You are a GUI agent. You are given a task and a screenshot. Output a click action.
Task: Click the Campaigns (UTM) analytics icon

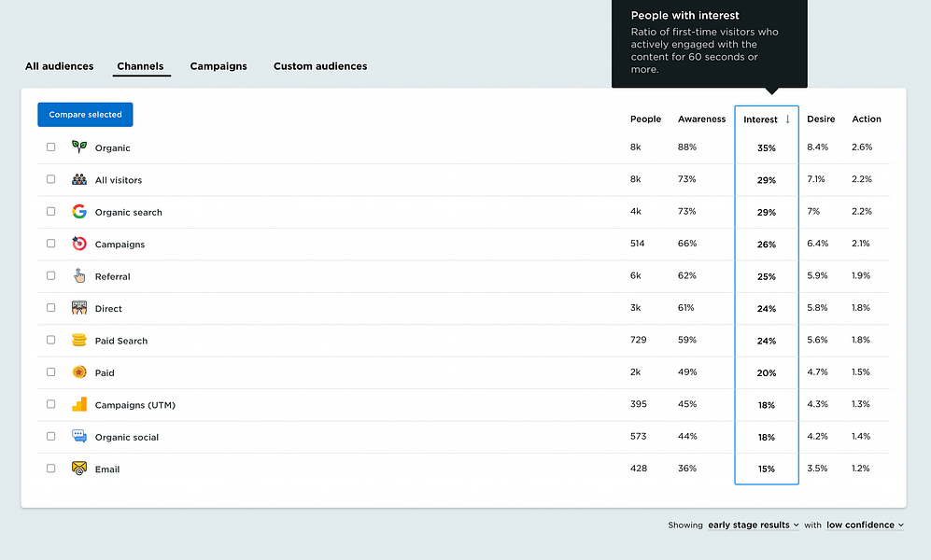tap(79, 405)
